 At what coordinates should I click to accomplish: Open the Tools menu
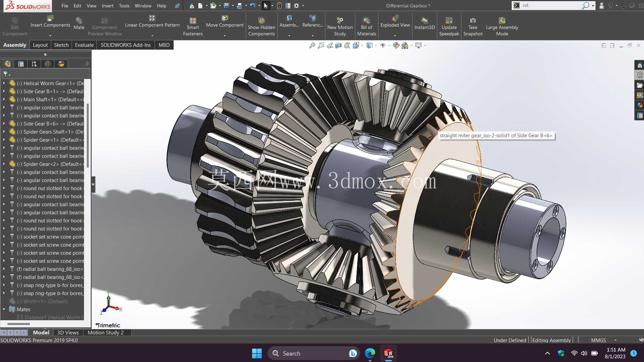pyautogui.click(x=124, y=6)
